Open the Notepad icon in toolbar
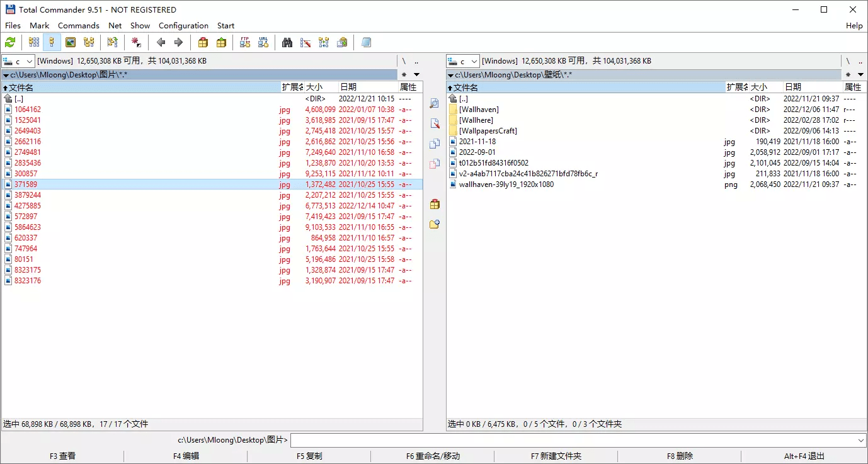Screen dimensions: 868x464 tap(366, 43)
